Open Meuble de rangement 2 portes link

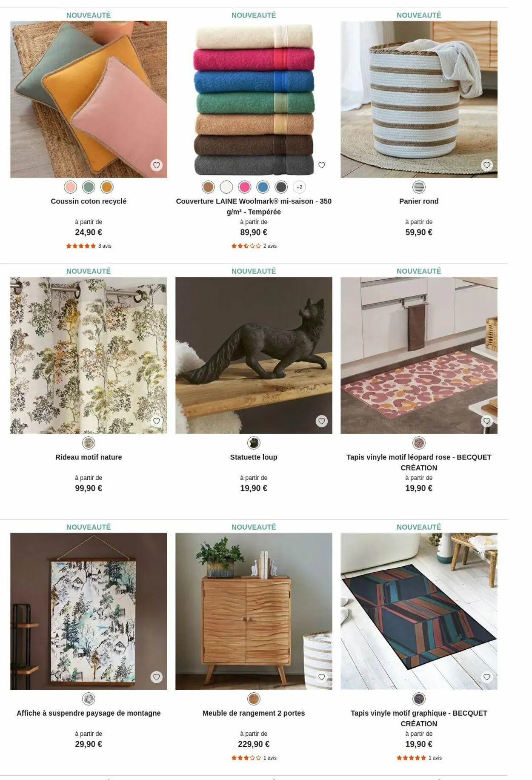(x=254, y=713)
